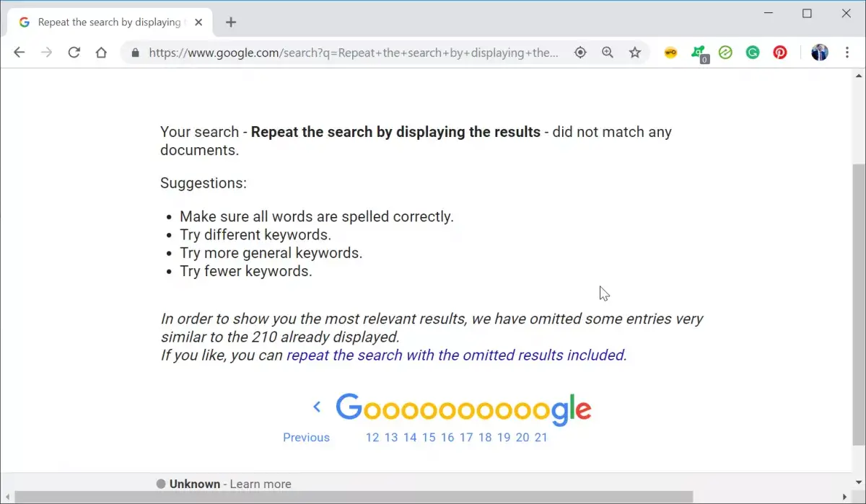866x504 pixels.
Task: Open results page 18
Action: pyautogui.click(x=485, y=437)
